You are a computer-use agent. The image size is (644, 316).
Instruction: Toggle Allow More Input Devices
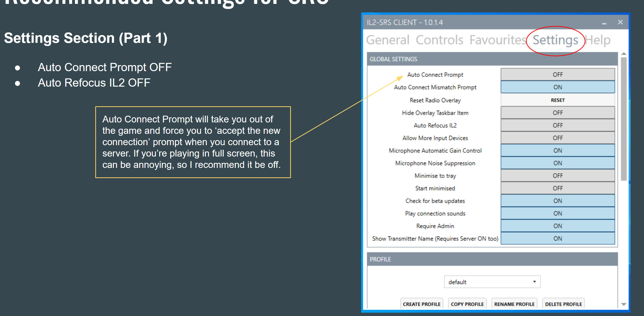pos(557,138)
